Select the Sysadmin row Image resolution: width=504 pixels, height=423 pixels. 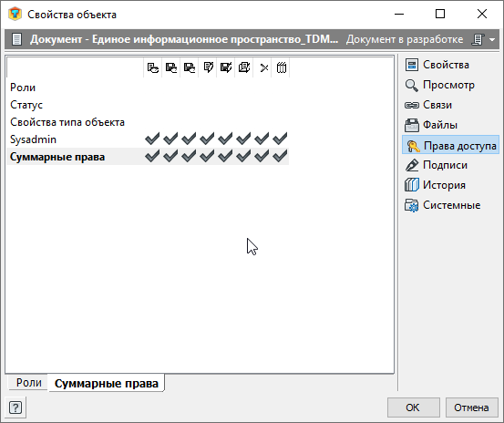(x=148, y=139)
